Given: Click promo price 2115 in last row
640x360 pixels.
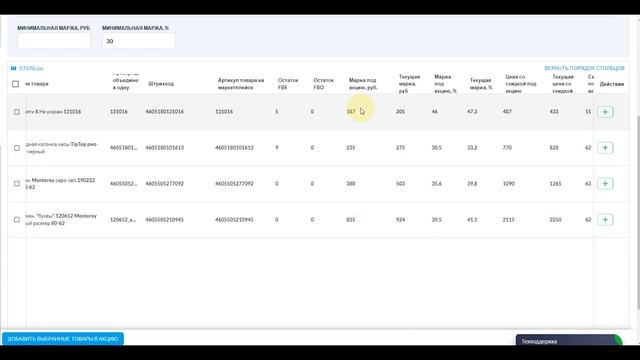Looking at the screenshot, I should tap(509, 220).
